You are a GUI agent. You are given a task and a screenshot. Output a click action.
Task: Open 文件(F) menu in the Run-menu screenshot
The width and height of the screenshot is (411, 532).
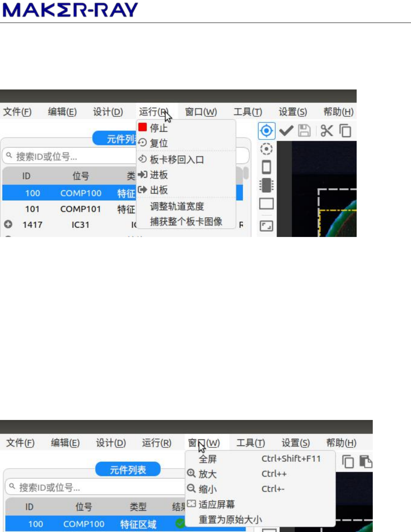pyautogui.click(x=17, y=112)
